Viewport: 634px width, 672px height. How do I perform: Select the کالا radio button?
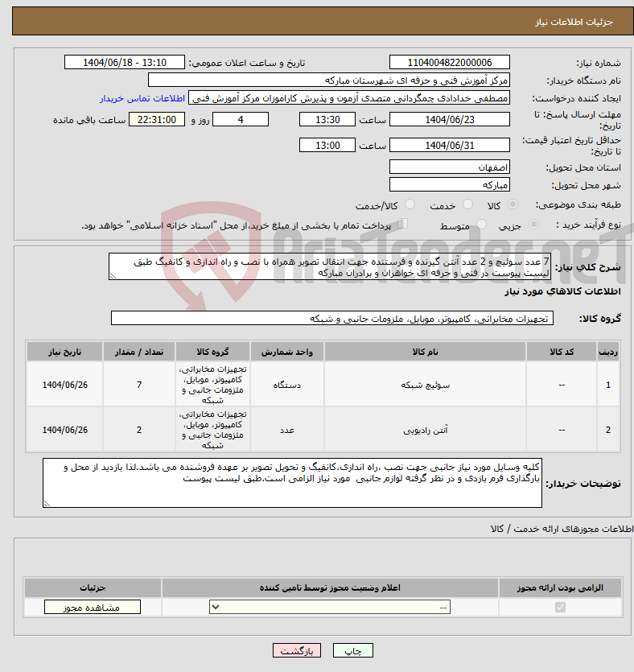tap(513, 204)
